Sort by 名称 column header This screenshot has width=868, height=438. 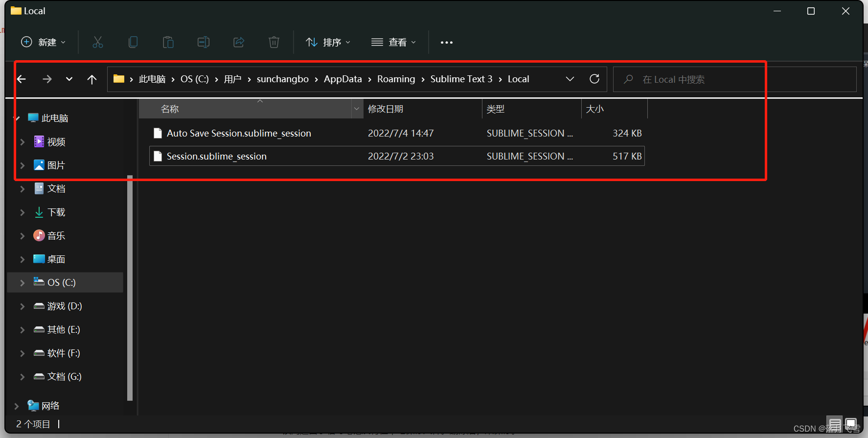point(246,109)
